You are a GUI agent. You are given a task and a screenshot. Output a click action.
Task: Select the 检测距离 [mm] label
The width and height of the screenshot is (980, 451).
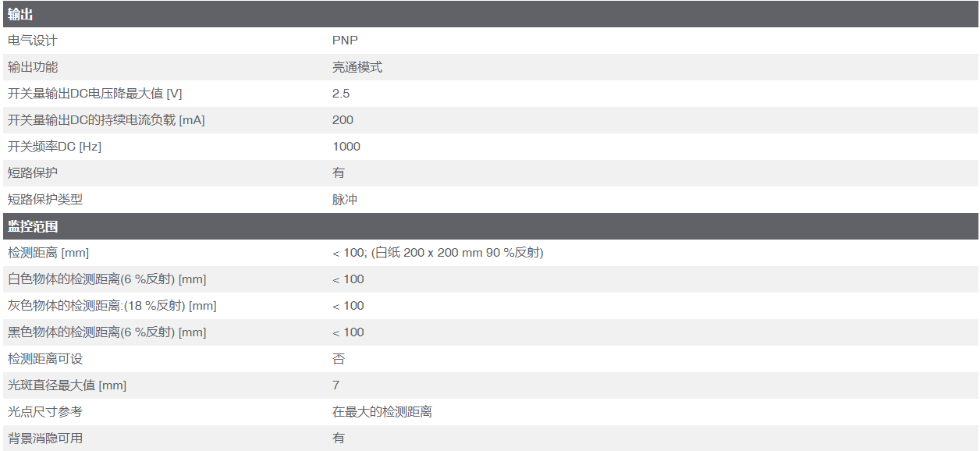(48, 253)
